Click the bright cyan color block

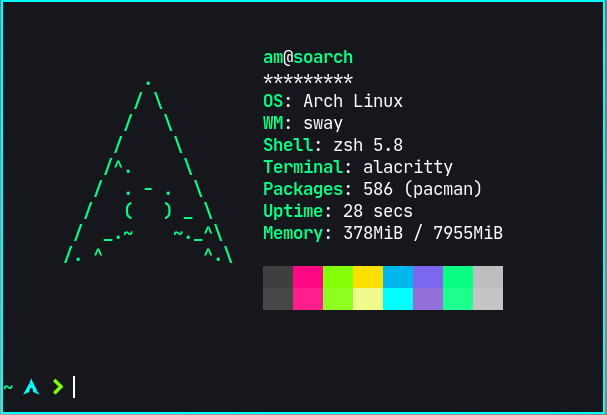[x=398, y=299]
